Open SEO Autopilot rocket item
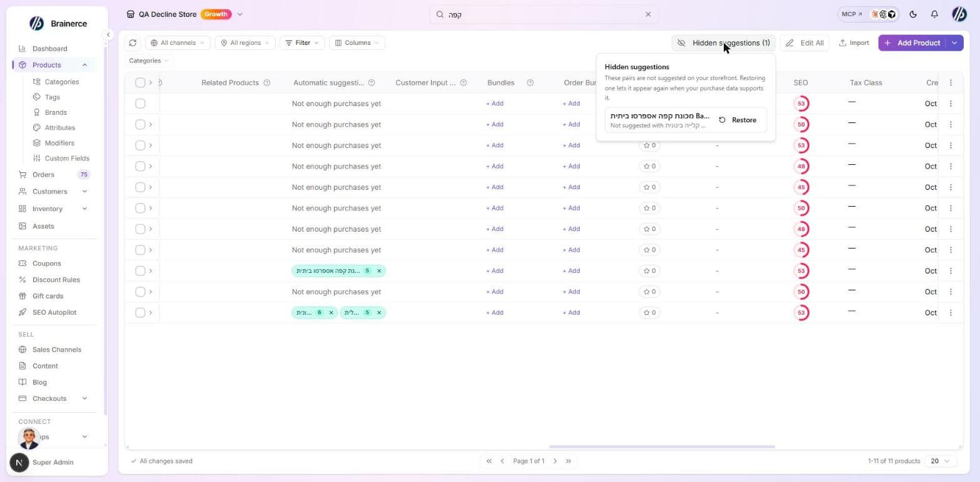Image resolution: width=980 pixels, height=482 pixels. coord(54,312)
